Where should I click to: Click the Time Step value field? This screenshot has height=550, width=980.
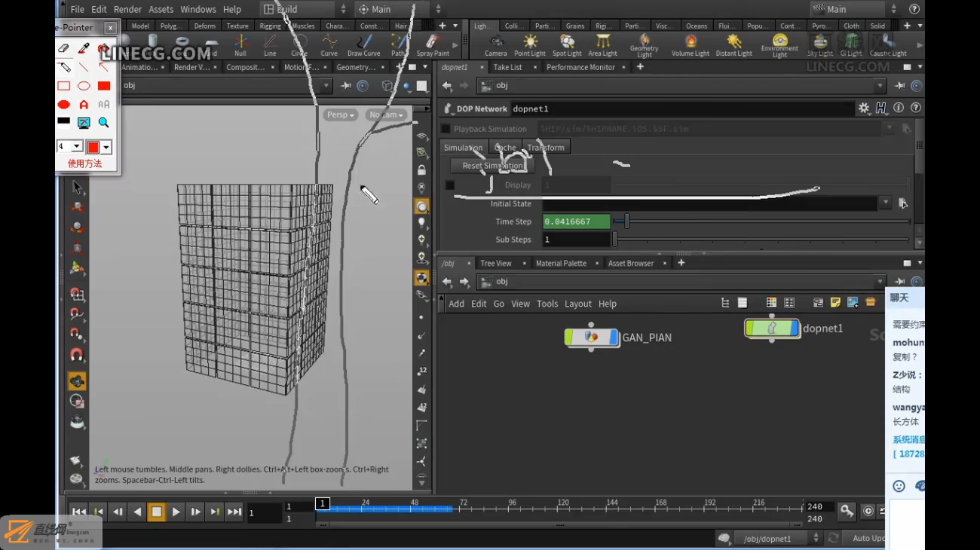(576, 222)
